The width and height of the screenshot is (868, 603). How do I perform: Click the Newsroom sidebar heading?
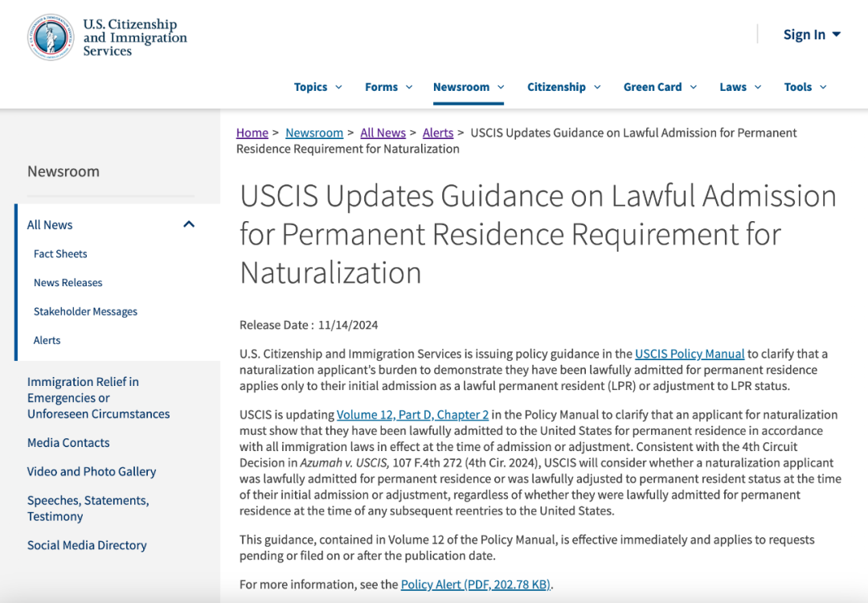click(63, 171)
